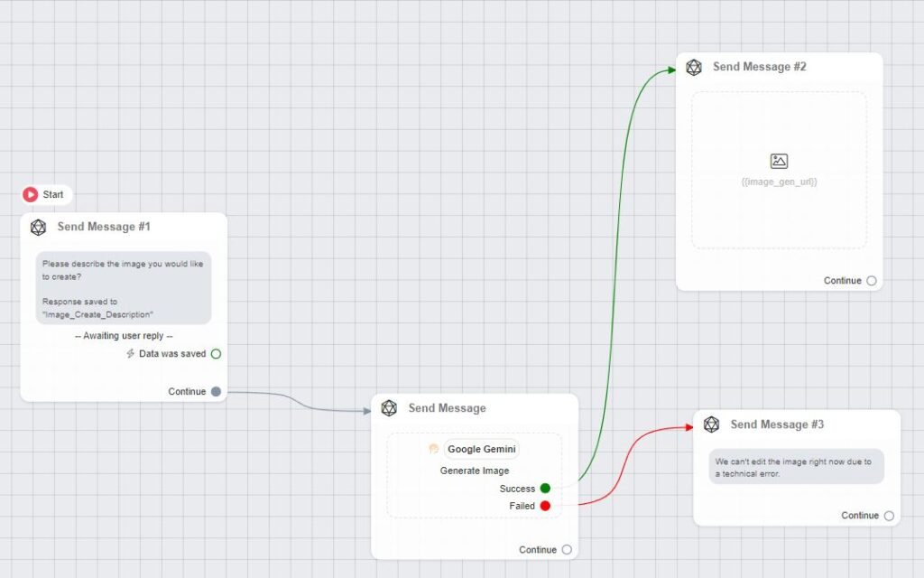This screenshot has height=578, width=924.
Task: Click the Start label
Action: [x=53, y=195]
